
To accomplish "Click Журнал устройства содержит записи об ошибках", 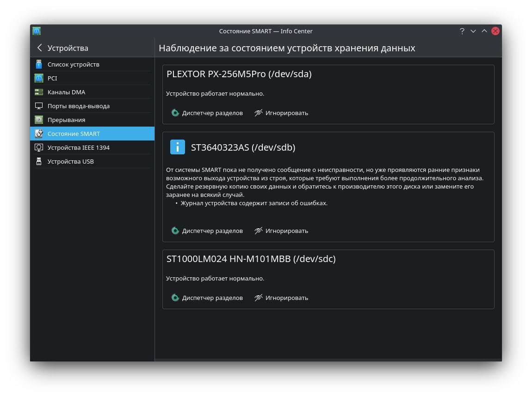I will [x=254, y=203].
